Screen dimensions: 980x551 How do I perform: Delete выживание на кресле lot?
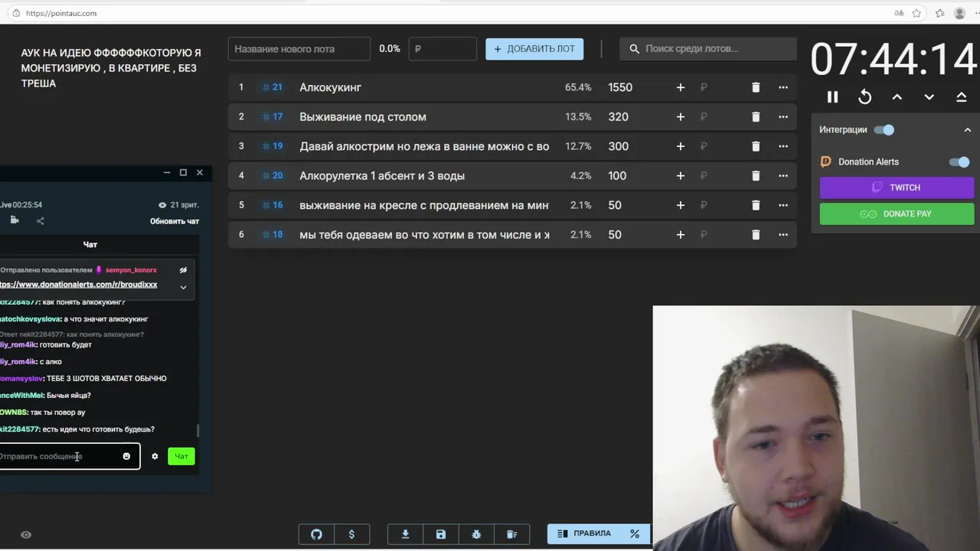(x=756, y=205)
